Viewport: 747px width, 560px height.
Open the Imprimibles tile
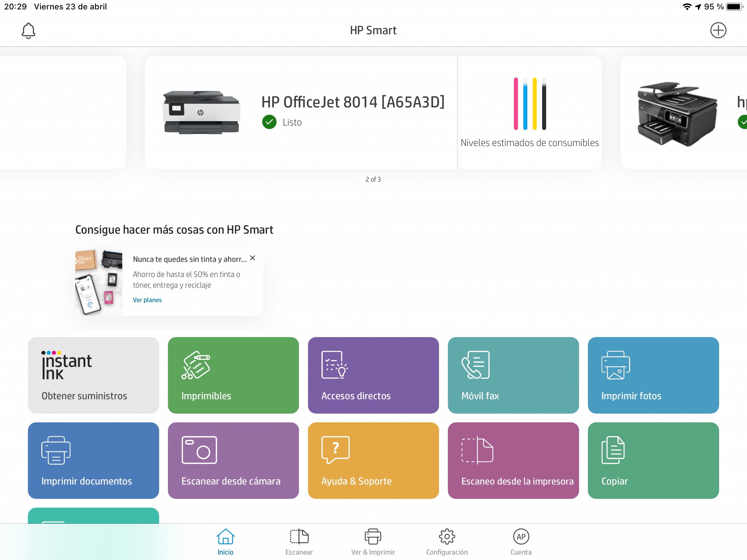pyautogui.click(x=233, y=375)
